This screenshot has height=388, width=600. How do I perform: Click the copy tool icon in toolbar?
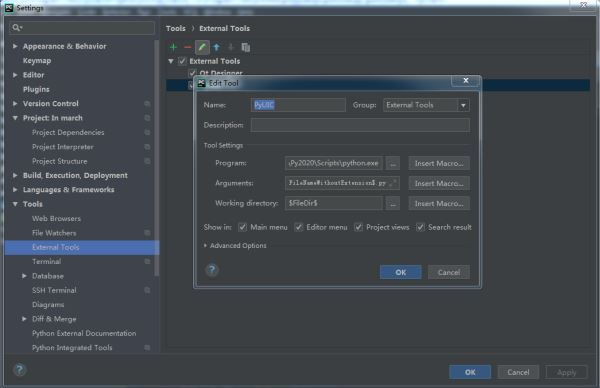pos(246,47)
